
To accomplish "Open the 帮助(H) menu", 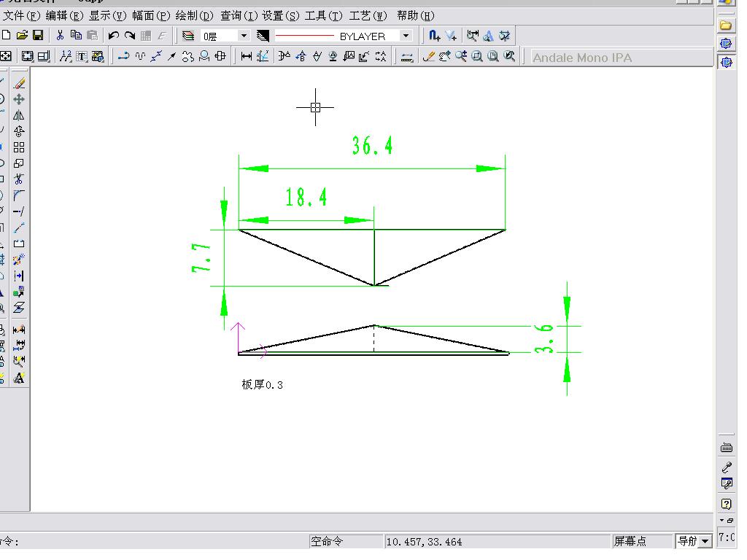I will pyautogui.click(x=415, y=16).
